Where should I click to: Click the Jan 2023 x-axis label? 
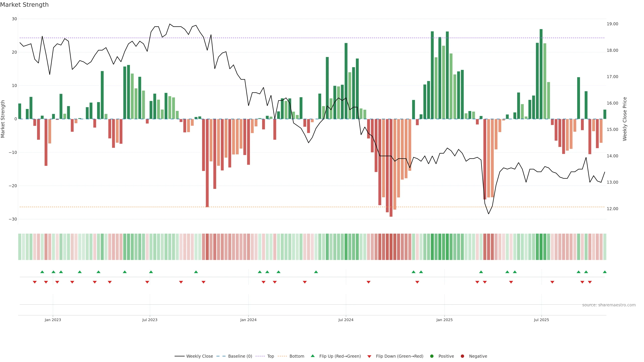pos(53,320)
